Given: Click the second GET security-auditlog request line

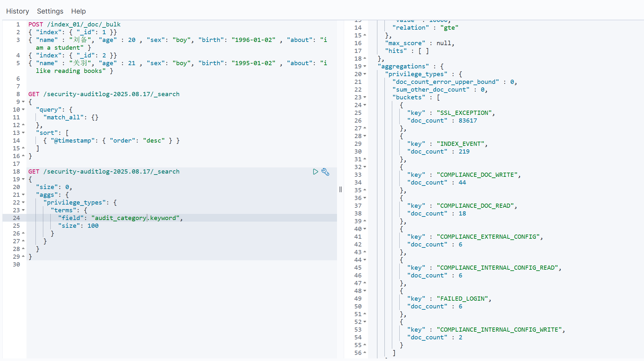Looking at the screenshot, I should pos(104,172).
